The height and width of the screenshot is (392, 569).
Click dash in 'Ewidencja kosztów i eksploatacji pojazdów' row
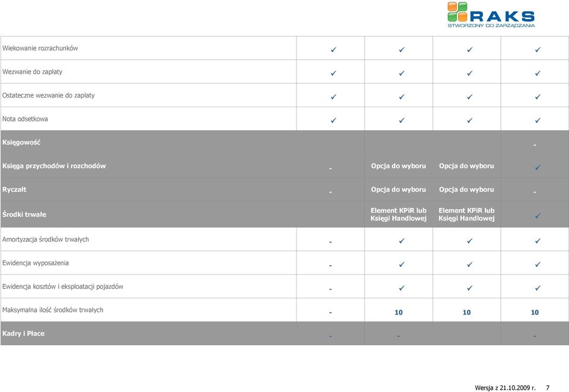330,289
